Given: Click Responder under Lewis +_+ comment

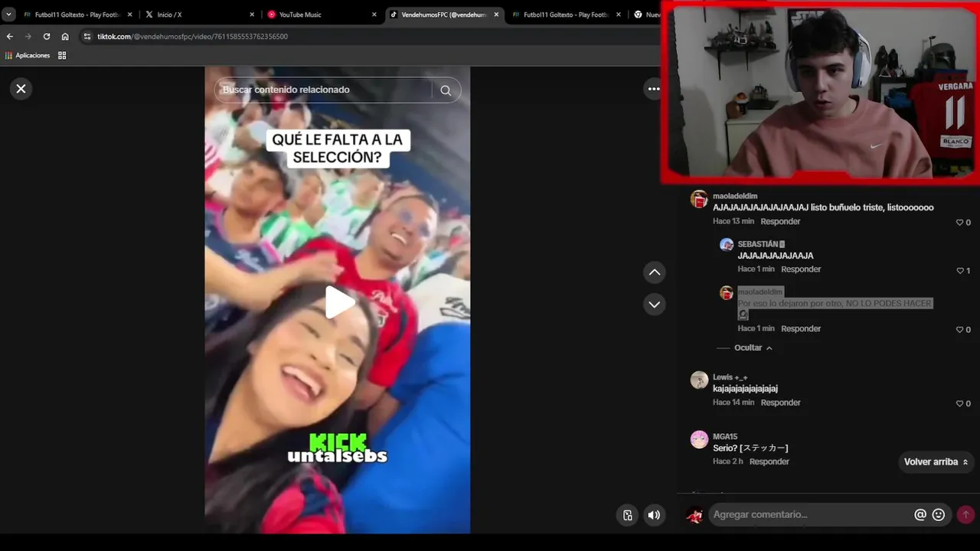Looking at the screenshot, I should [x=780, y=403].
